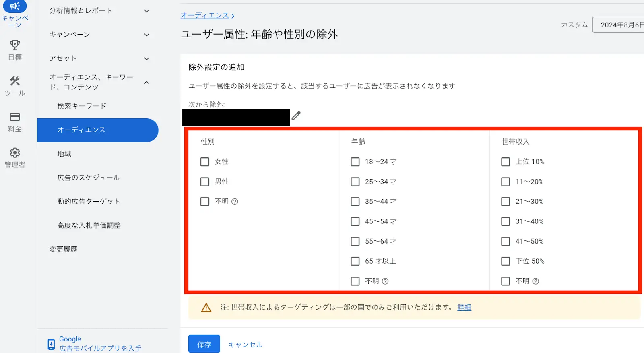Collapse オーディエンス、キーワード、コンテンツ section
644x353 pixels.
[147, 83]
